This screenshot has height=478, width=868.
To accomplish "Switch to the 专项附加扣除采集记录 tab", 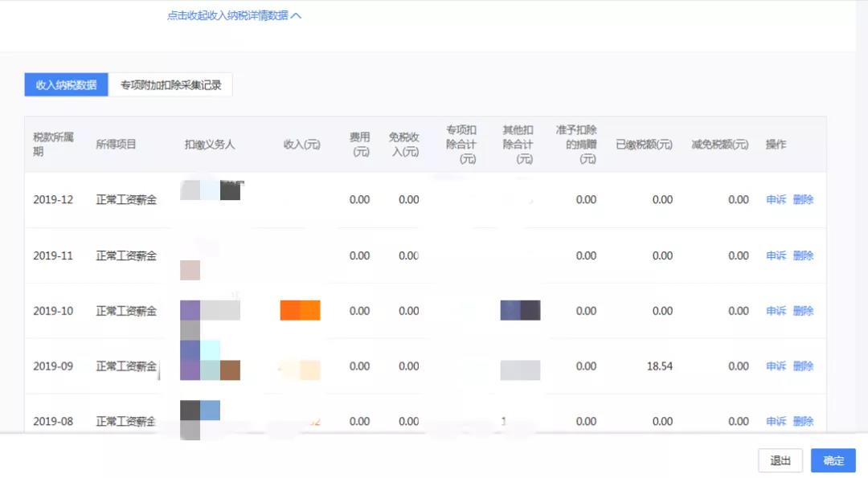I will [x=170, y=84].
